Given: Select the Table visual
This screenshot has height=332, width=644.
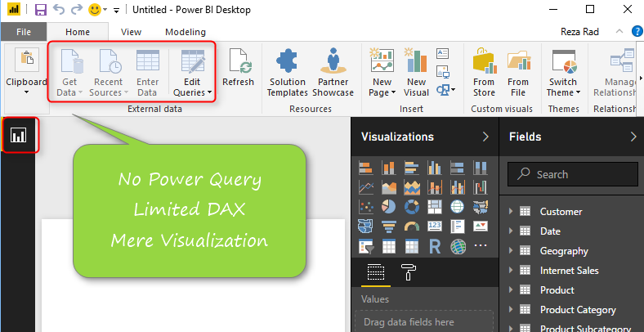Looking at the screenshot, I should (x=388, y=246).
